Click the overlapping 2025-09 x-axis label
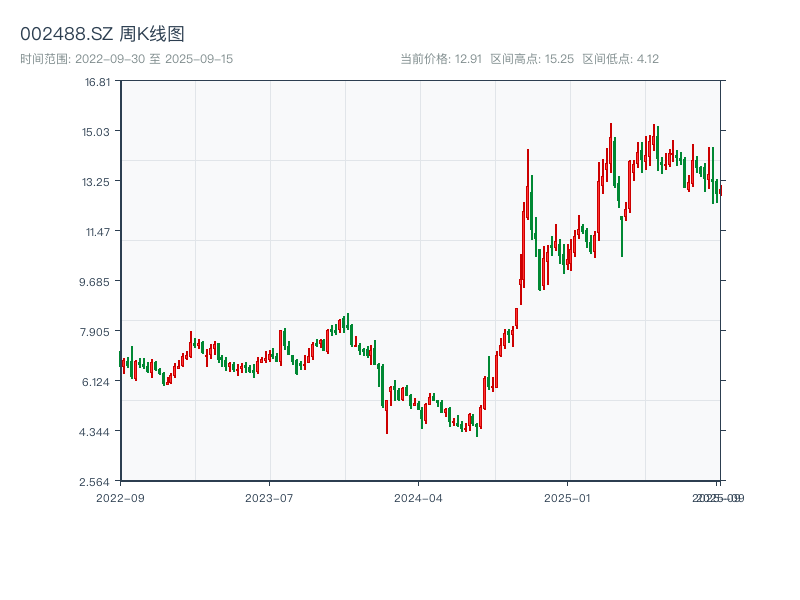Screen dimensions: 800x600 pyautogui.click(x=719, y=497)
